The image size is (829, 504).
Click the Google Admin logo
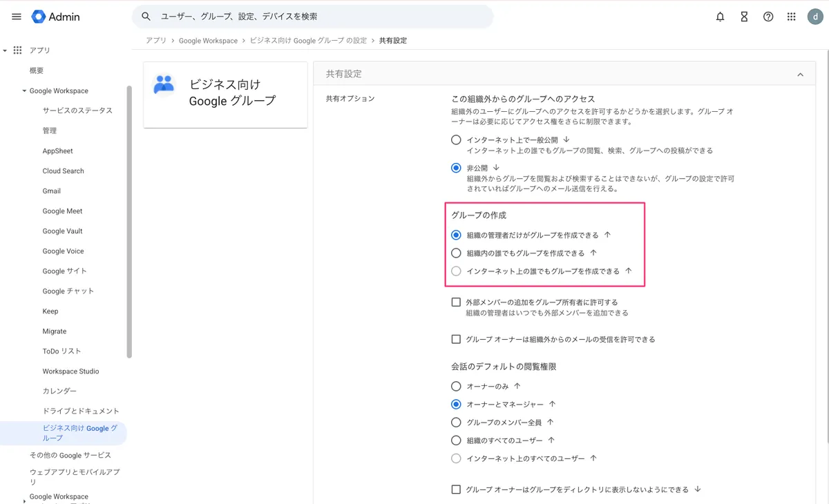(x=56, y=17)
